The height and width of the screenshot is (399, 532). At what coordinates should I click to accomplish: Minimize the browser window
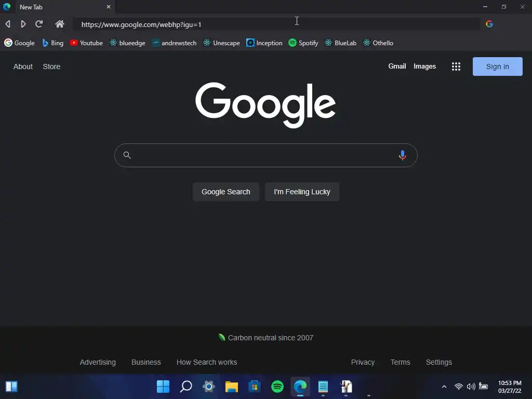click(485, 7)
